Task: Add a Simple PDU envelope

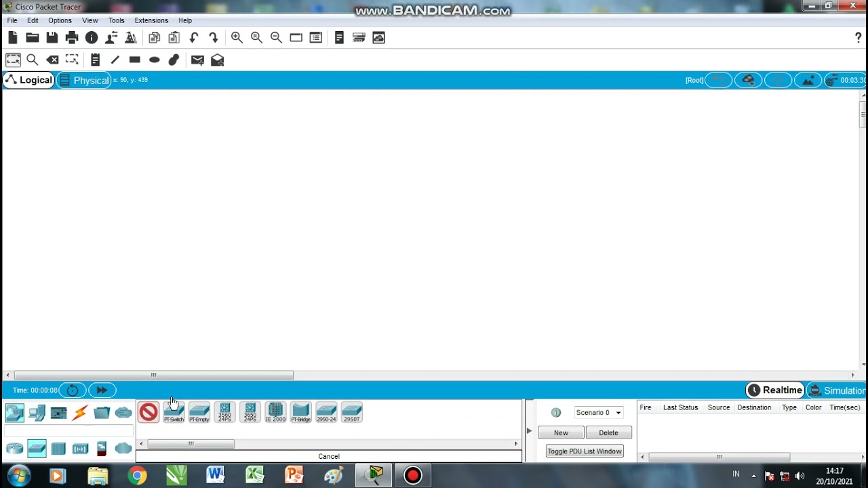Action: click(x=197, y=60)
